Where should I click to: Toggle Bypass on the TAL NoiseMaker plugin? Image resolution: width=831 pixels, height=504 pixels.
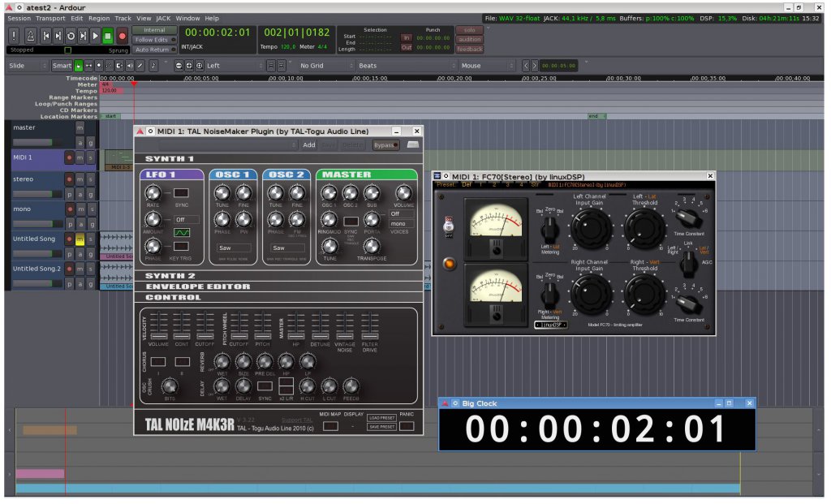pyautogui.click(x=385, y=144)
